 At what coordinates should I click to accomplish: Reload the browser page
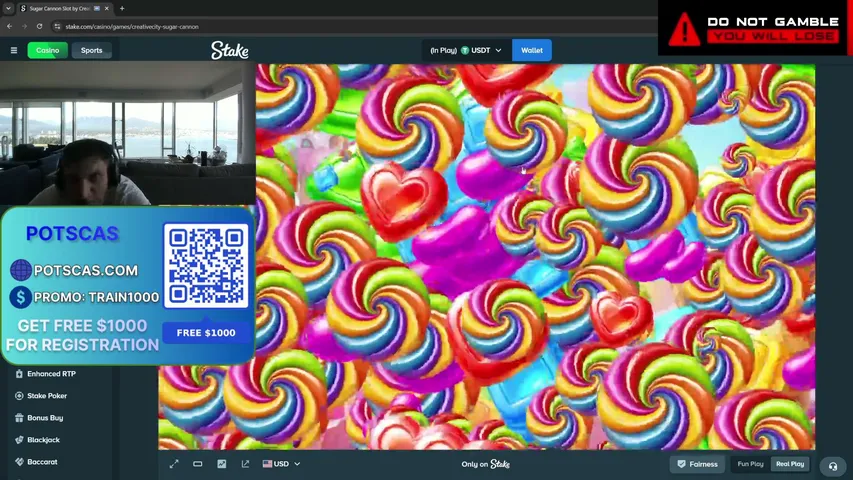pyautogui.click(x=39, y=26)
